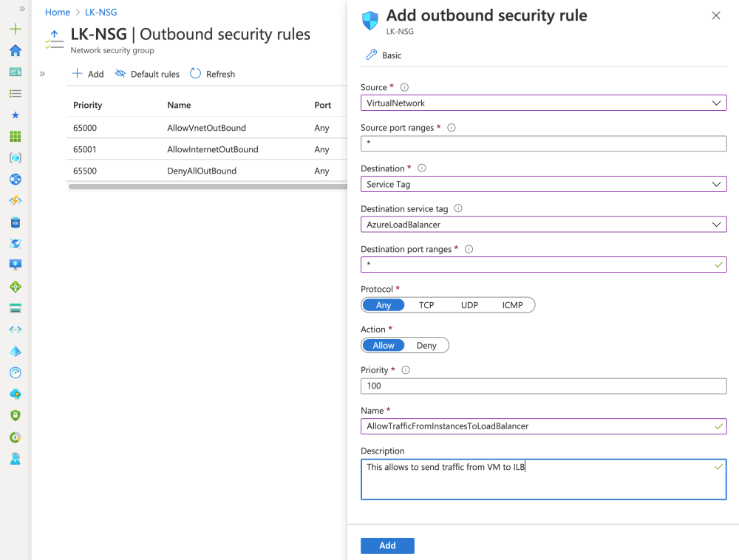Open Favorites star icon in sidebar

click(x=16, y=115)
